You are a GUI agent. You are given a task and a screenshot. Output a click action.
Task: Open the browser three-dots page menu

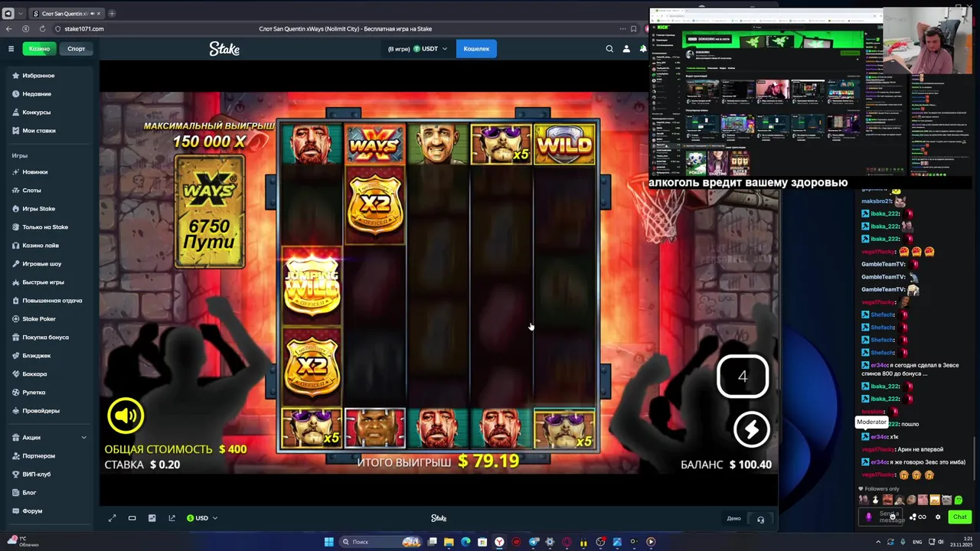click(x=622, y=29)
